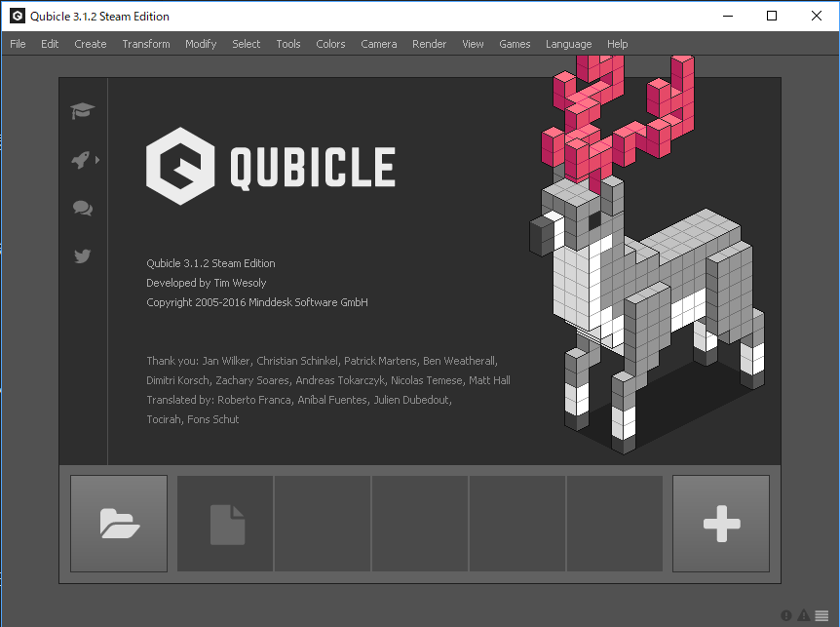Click the rocket icon in sidebar

pyautogui.click(x=80, y=160)
